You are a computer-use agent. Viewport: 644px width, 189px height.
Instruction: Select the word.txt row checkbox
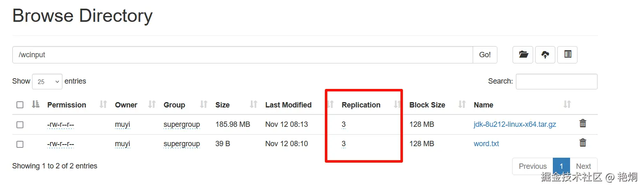(x=20, y=144)
